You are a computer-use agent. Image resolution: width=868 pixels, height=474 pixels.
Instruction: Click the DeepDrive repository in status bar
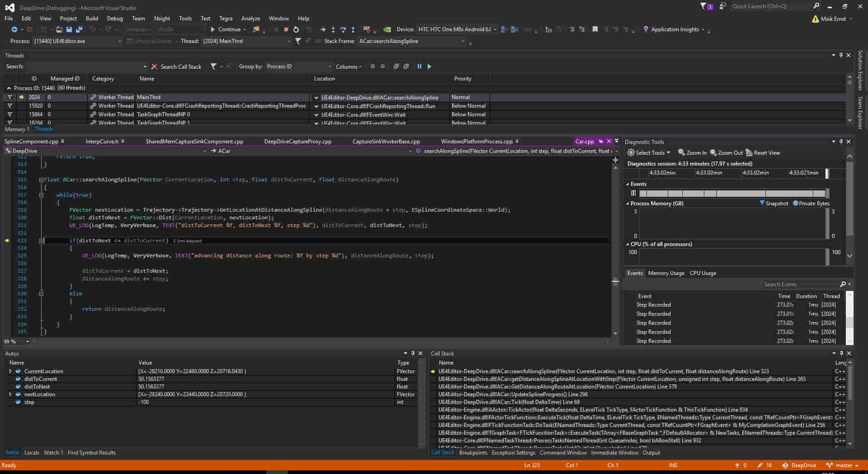pos(799,465)
